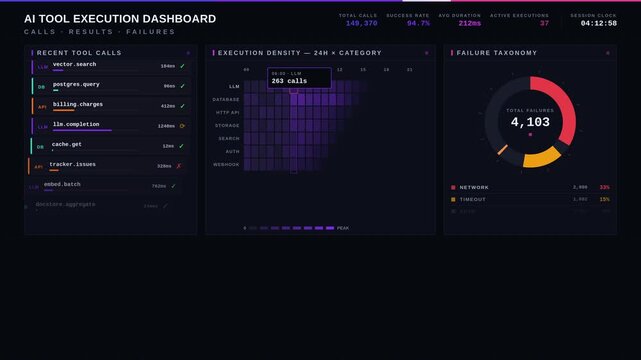Select the LLM heatmap row label
Viewport: 641px width, 360px height.
pos(234,87)
